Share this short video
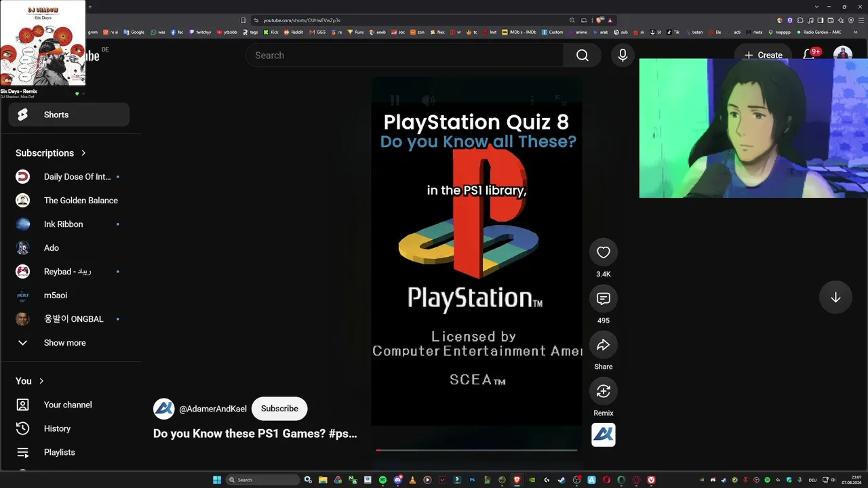Viewport: 868px width, 488px height. pyautogui.click(x=603, y=345)
